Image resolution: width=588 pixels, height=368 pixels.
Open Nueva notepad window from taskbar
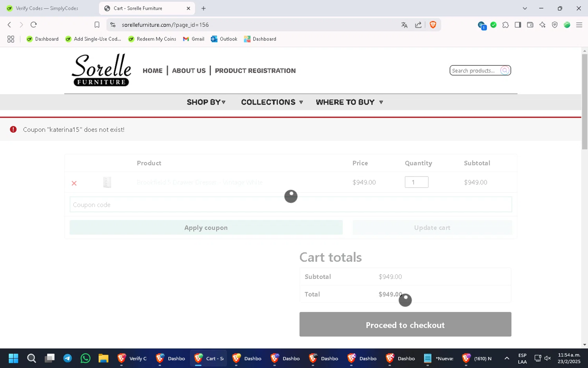pyautogui.click(x=439, y=358)
